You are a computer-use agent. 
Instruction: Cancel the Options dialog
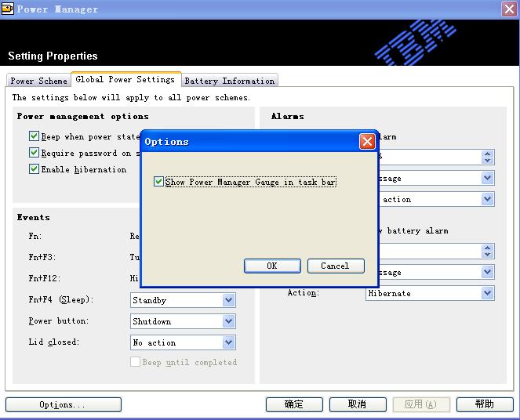click(x=336, y=266)
